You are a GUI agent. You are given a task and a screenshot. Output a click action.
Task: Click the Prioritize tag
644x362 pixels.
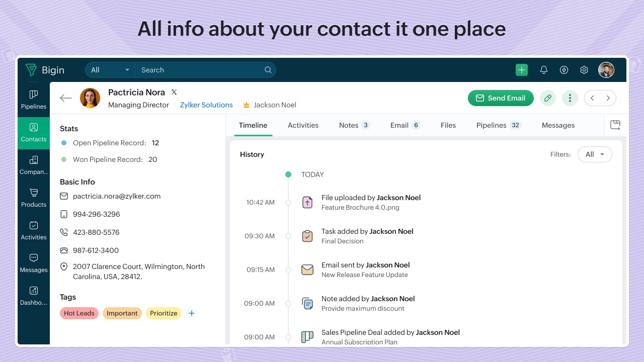click(x=164, y=313)
